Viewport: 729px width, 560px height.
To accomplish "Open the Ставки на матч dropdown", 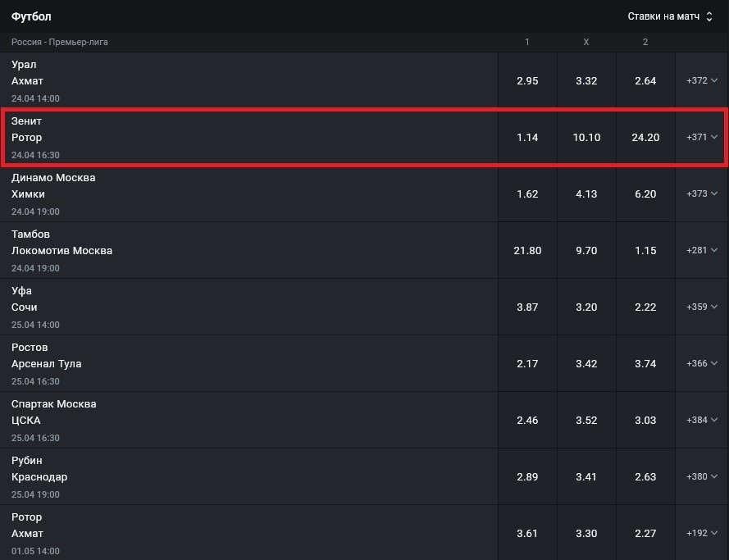I will click(669, 16).
